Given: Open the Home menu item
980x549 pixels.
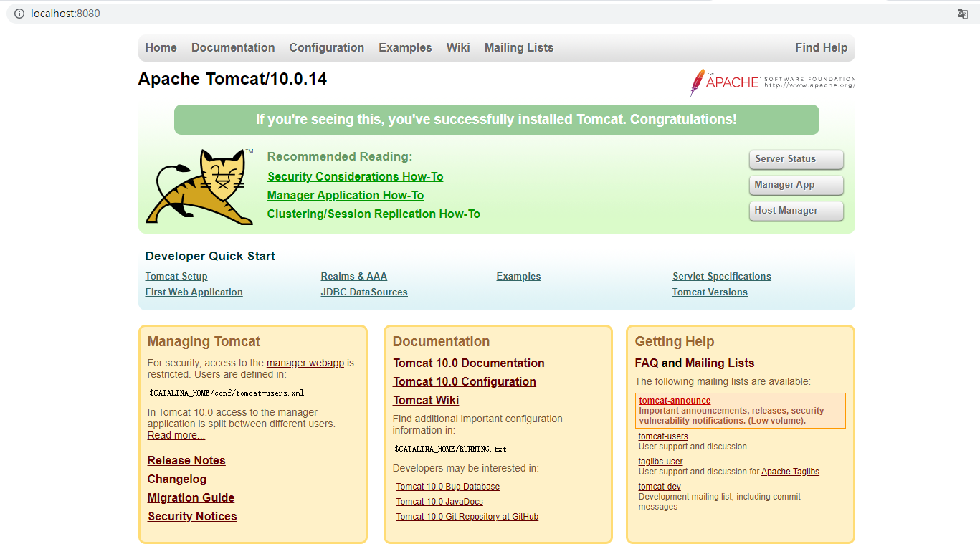Looking at the screenshot, I should click(x=161, y=48).
